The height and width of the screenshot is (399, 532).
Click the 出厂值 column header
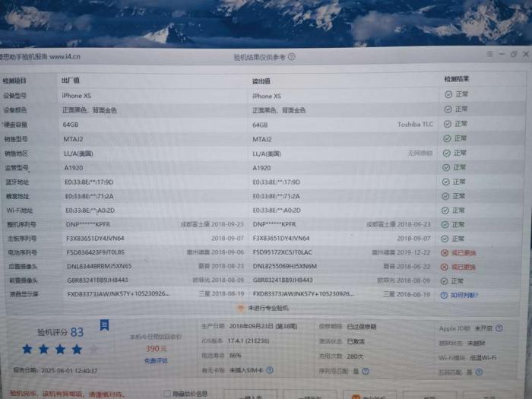point(70,81)
